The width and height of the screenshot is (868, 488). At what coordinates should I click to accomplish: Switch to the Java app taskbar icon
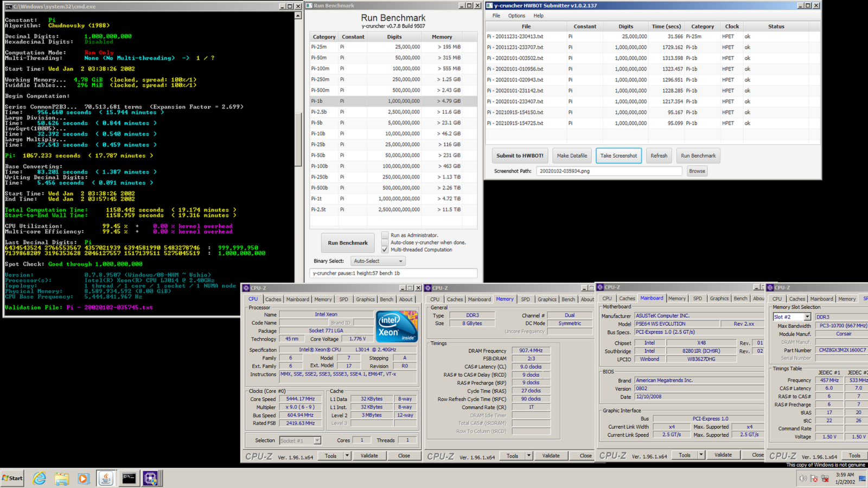coord(106,478)
